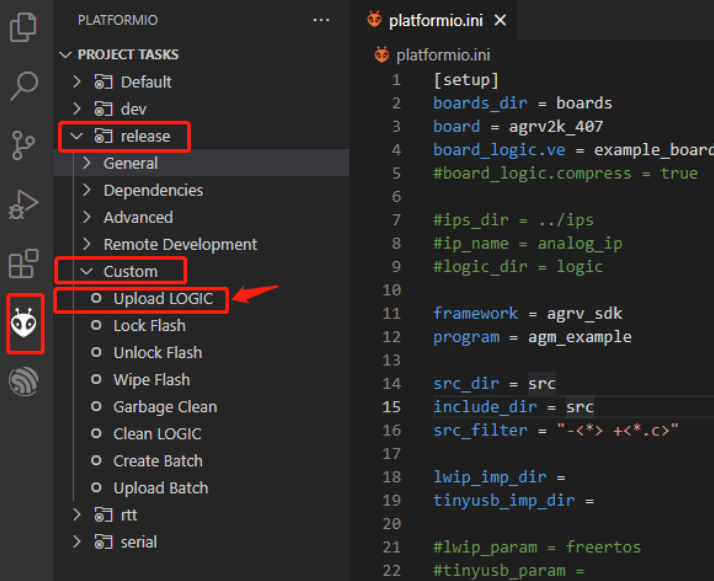714x581 pixels.
Task: Click the serial environment folder icon
Action: pos(103,542)
